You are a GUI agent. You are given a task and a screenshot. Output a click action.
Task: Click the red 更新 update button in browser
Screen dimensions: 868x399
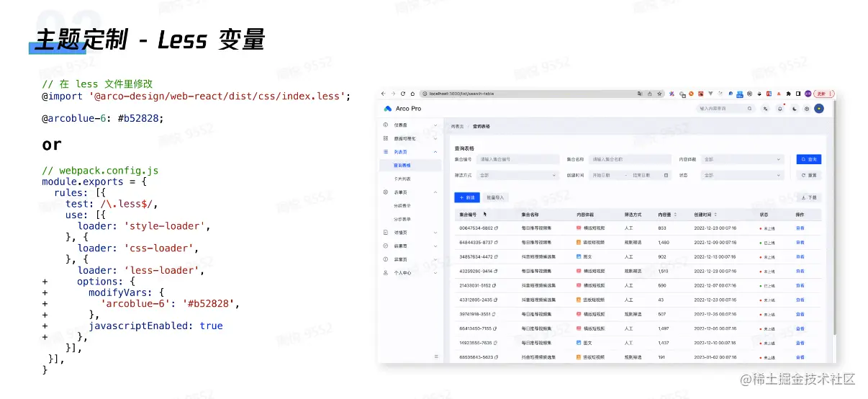[x=825, y=94]
